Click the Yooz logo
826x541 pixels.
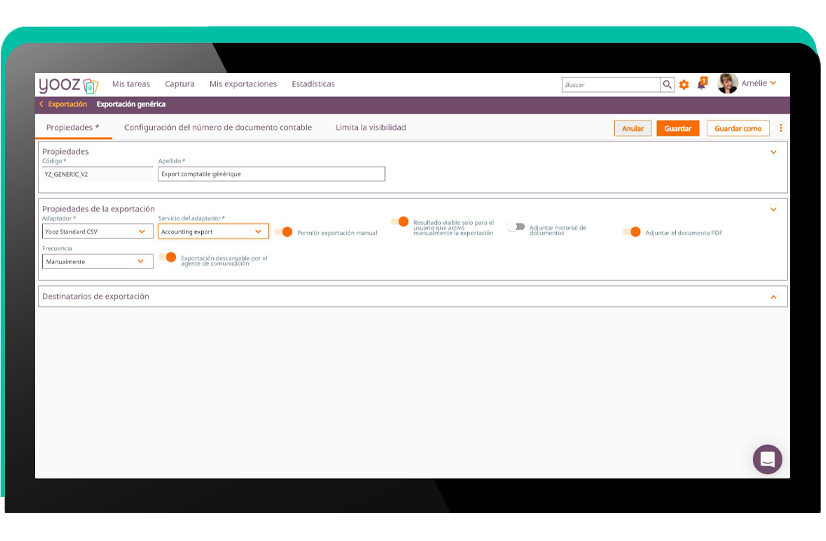(68, 85)
